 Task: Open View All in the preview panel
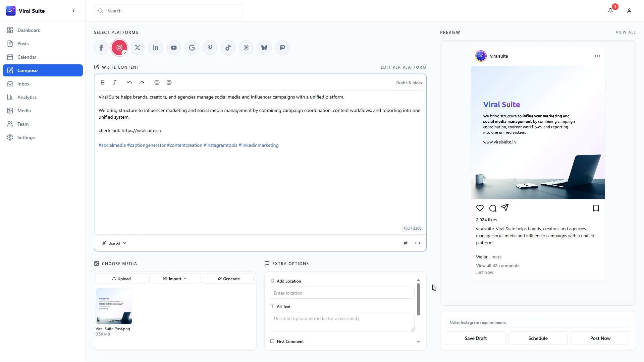(626, 32)
